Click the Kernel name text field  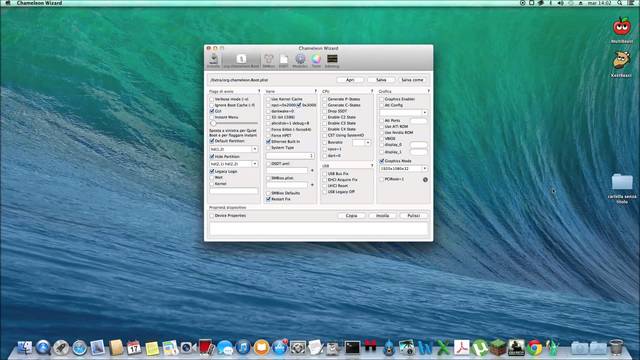(x=234, y=191)
